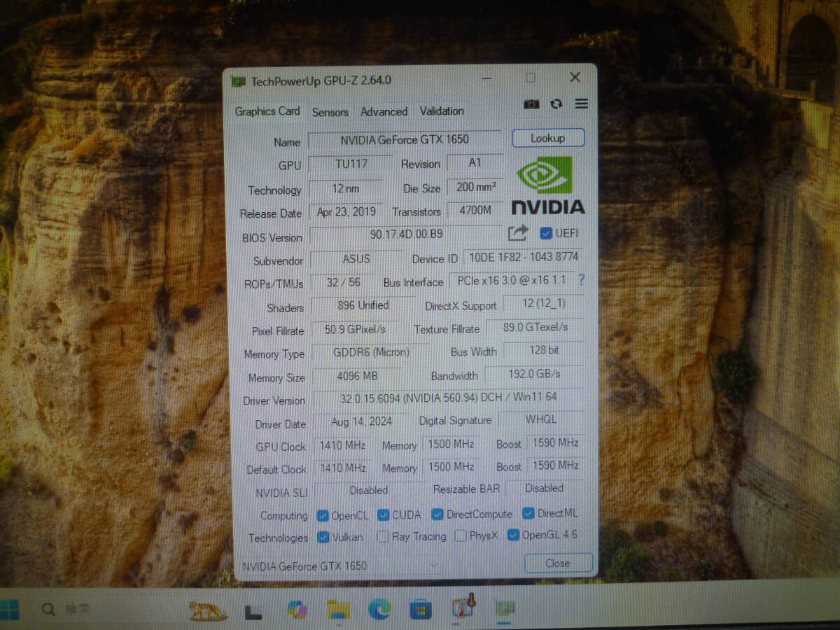Click the Die Size value 200 mm²

pyautogui.click(x=475, y=187)
